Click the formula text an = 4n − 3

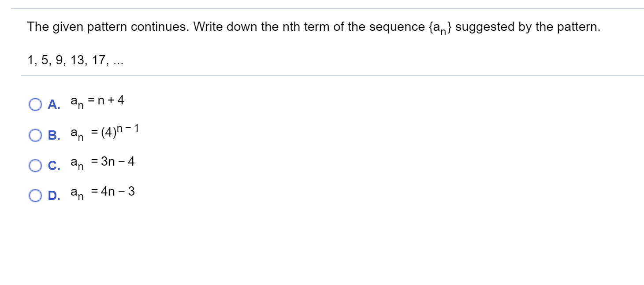click(102, 192)
